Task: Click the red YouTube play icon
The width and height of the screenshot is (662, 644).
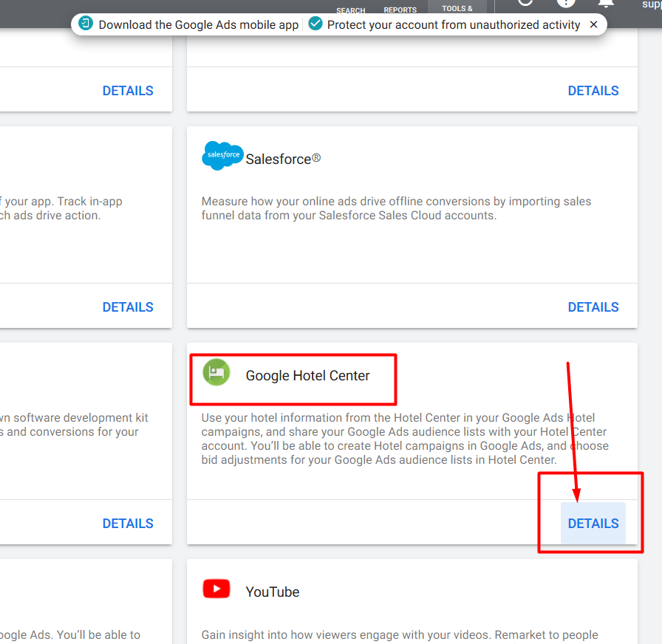Action: [x=216, y=589]
